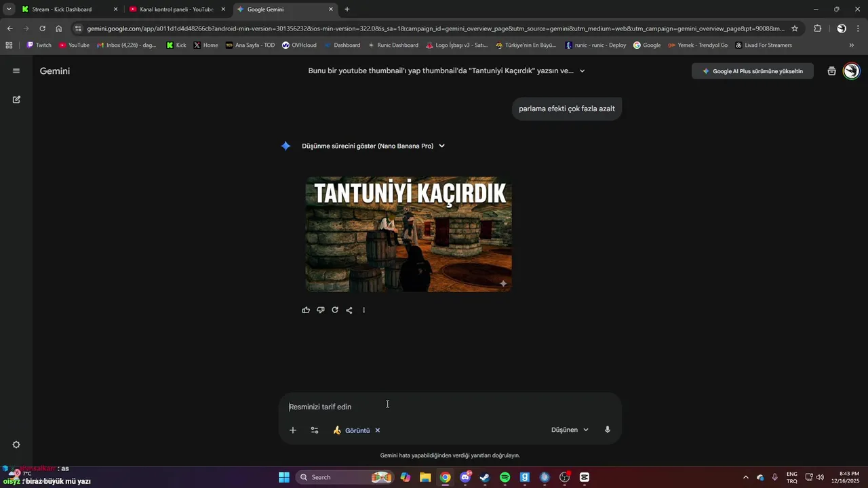Switch to Kanal kontrol paneli YouTube tab

[178, 9]
